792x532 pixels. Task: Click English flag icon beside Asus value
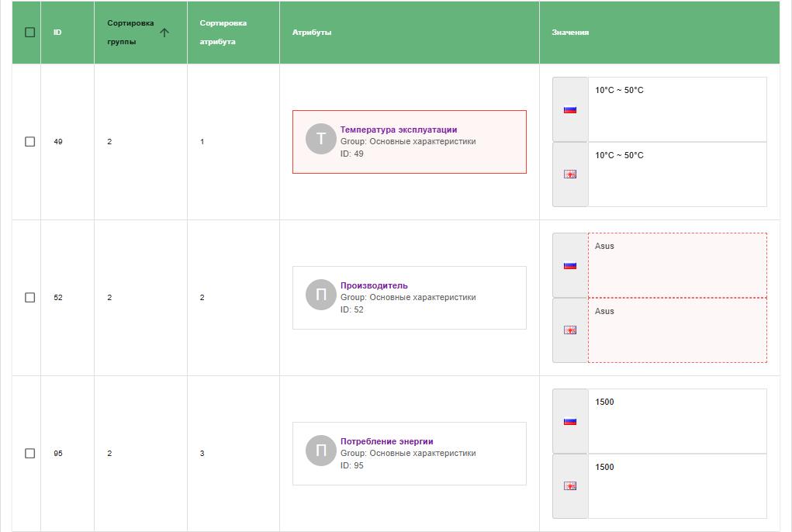point(570,330)
